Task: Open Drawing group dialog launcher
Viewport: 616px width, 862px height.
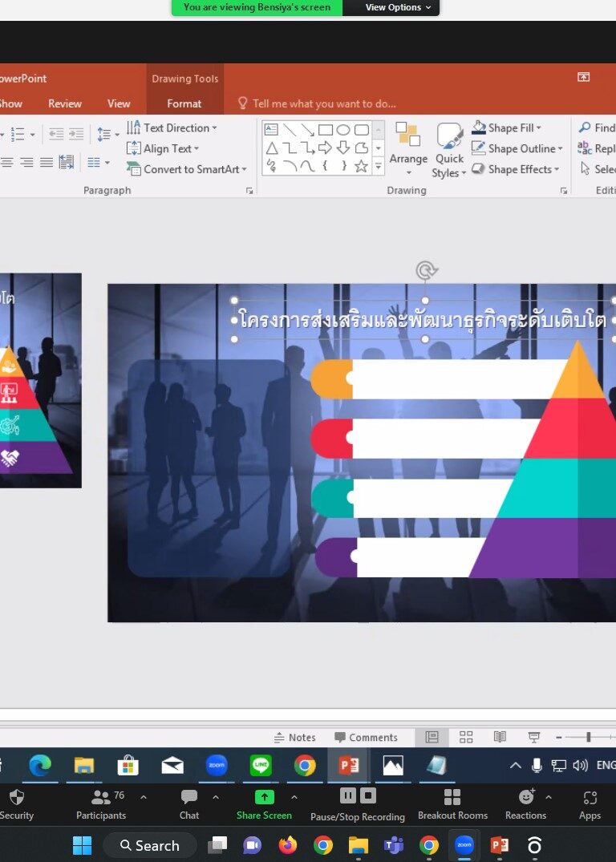Action: point(564,191)
